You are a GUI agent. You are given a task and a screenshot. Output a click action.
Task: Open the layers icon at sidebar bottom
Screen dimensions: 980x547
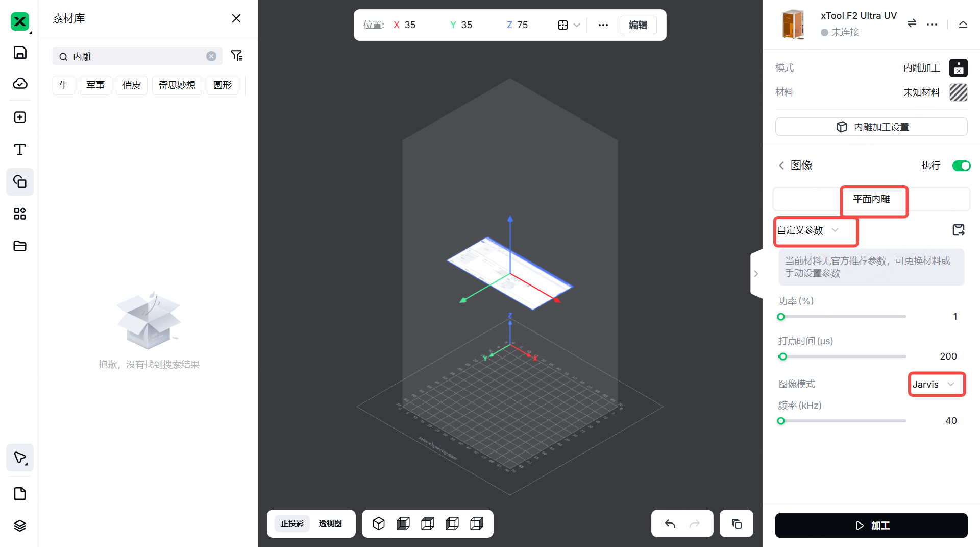(x=20, y=526)
